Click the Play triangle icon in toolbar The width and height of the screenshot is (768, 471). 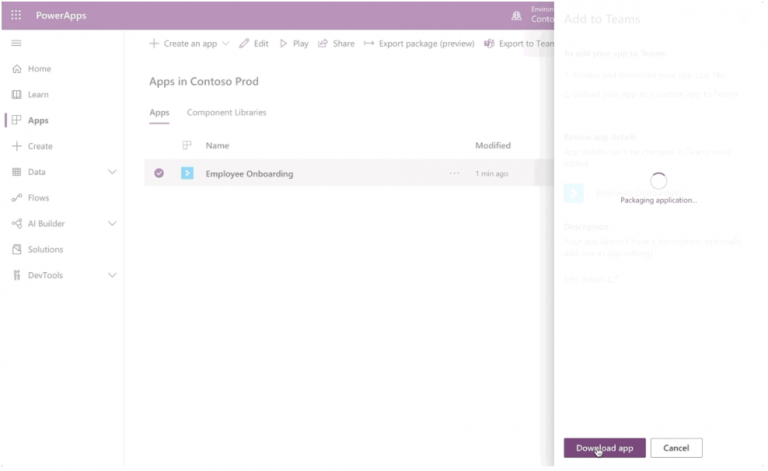click(283, 44)
